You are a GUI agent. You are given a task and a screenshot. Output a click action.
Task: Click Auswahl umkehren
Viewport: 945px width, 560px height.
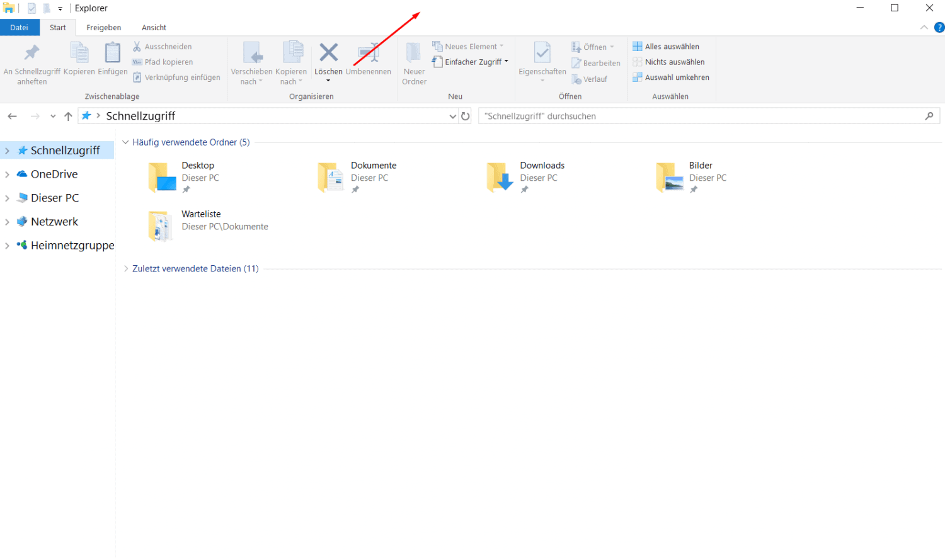click(x=671, y=77)
